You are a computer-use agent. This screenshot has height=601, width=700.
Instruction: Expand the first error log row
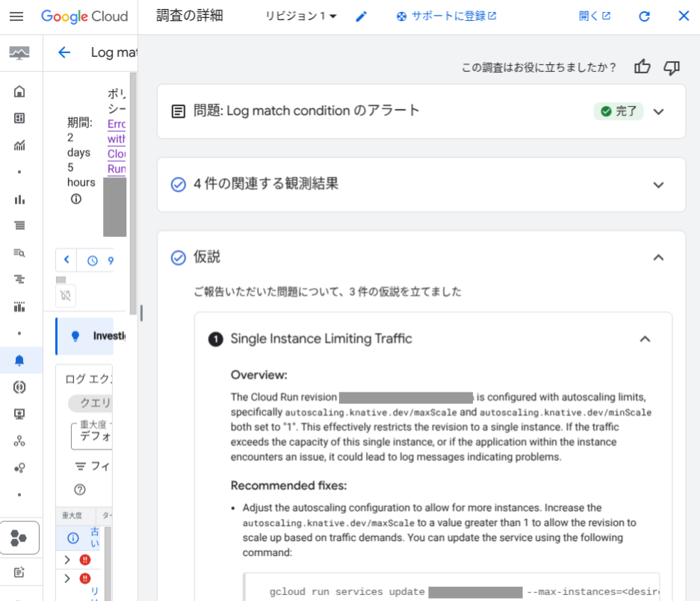coord(67,560)
